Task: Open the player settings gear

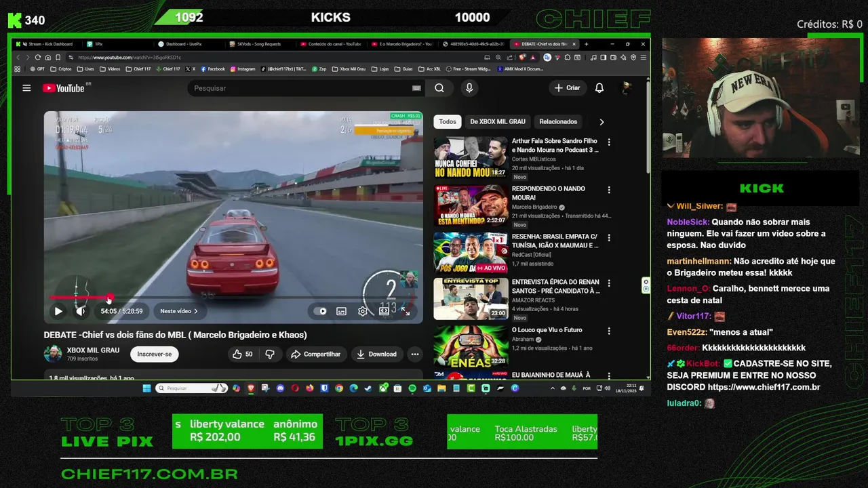Action: point(363,311)
